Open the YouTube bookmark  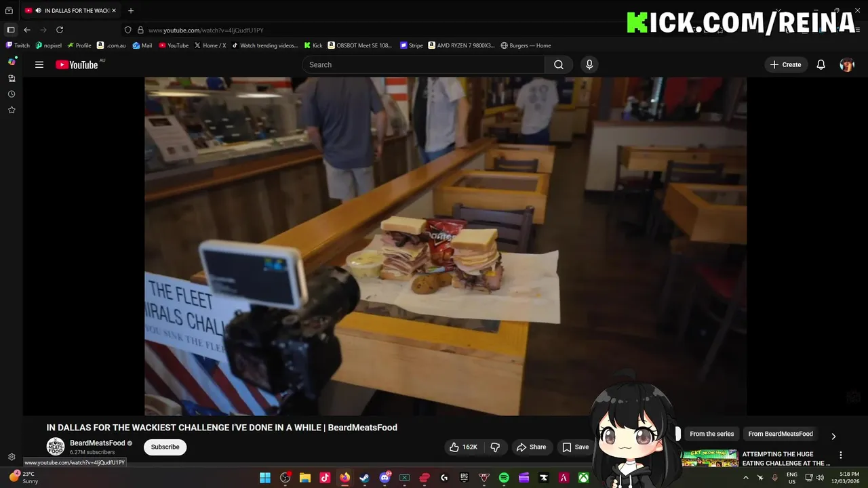[174, 45]
